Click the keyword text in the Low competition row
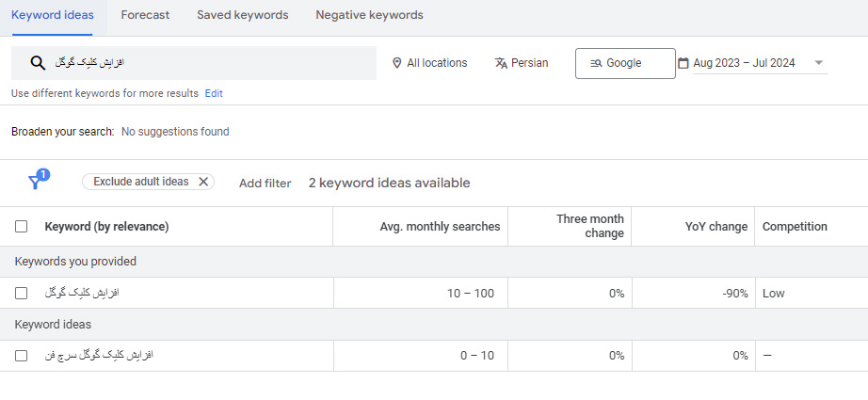868x400 pixels. point(82,294)
